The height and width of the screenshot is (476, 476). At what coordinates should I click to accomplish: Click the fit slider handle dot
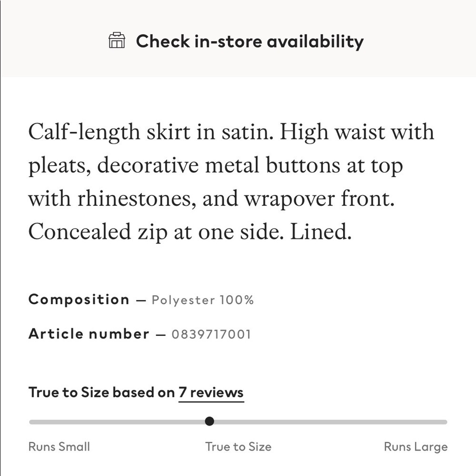pos(209,421)
